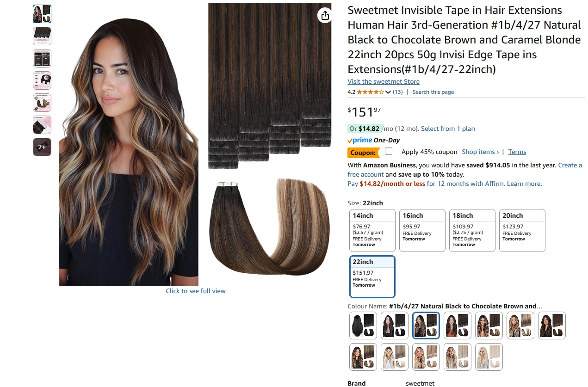588x387 pixels.
Task: Tick the Apply 45% coupon checkbox
Action: pyautogui.click(x=389, y=151)
